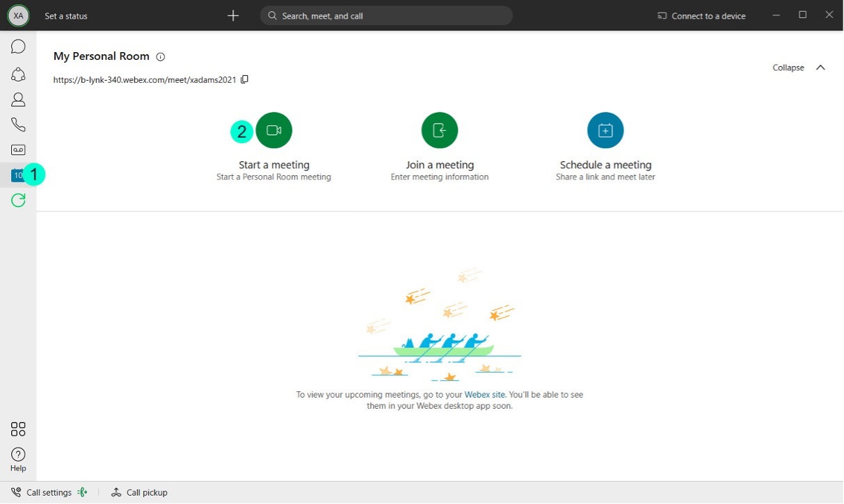This screenshot has height=504, width=844.
Task: Click the green call forwarding status icon
Action: coord(83,492)
